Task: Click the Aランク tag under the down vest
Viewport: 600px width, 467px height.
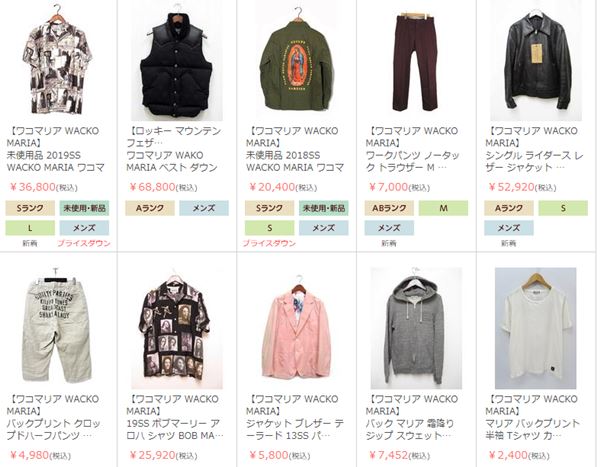Action: pyautogui.click(x=150, y=208)
